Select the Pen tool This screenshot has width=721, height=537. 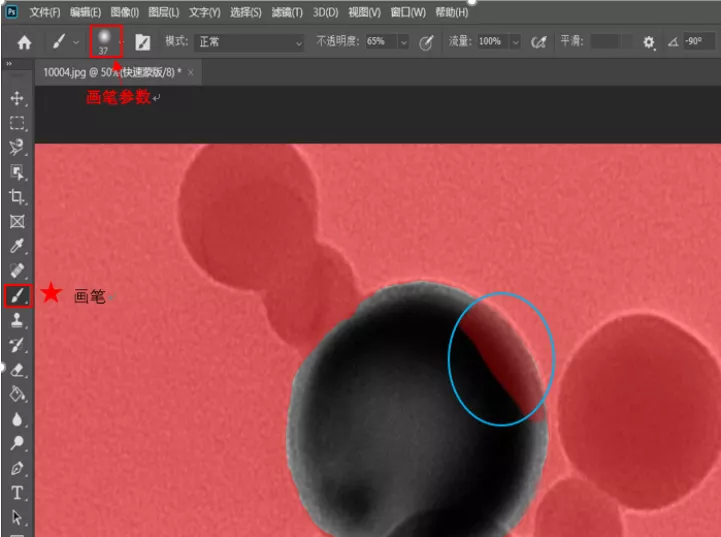coord(17,468)
